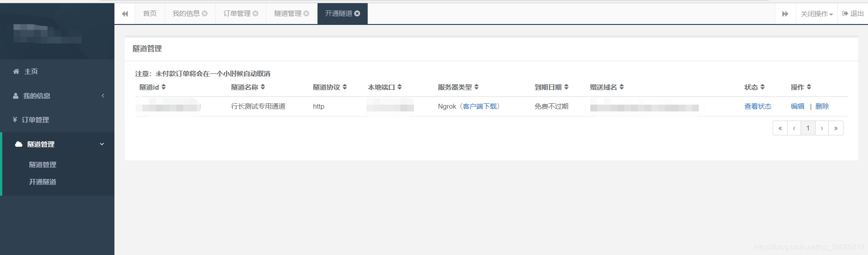Click the 删除 link in the row

pos(822,106)
